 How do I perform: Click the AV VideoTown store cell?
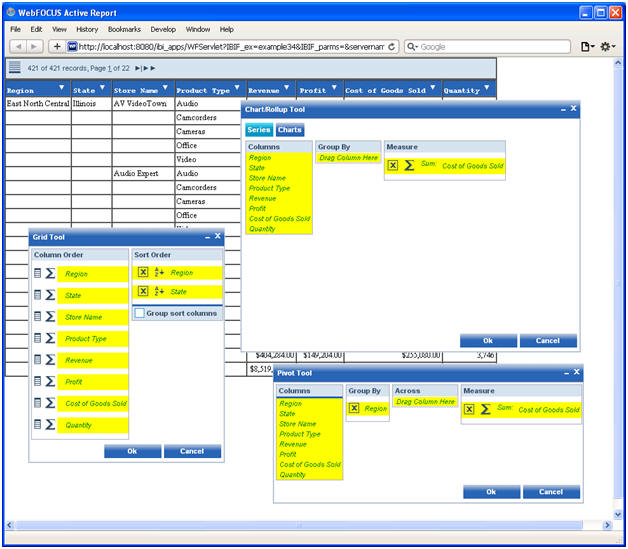(x=144, y=103)
